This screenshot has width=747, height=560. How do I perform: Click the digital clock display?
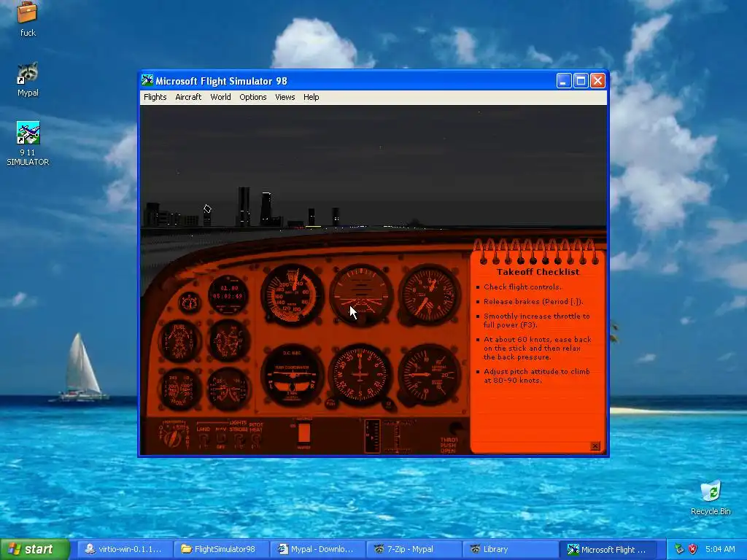tap(228, 295)
